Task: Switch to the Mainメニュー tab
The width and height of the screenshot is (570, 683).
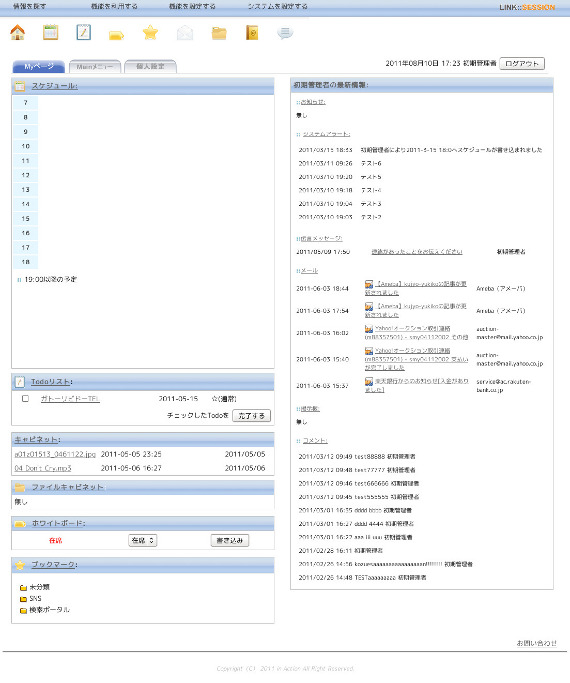Action: coord(95,67)
